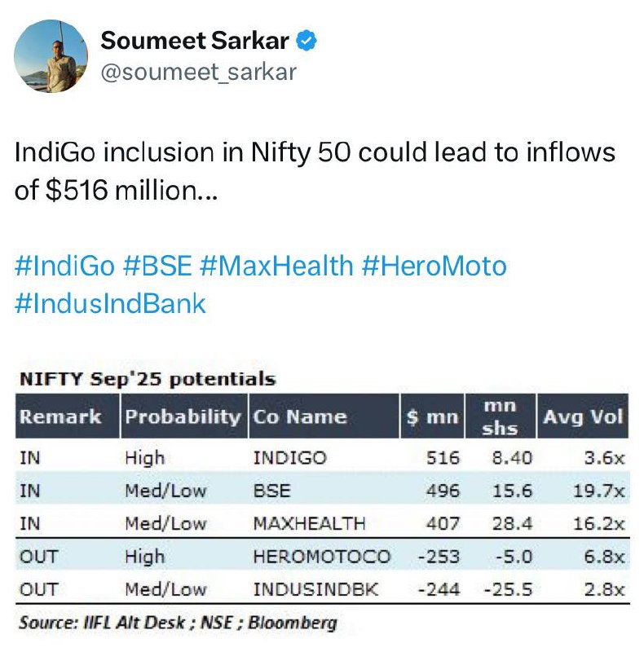Select the INDUSINDBK company name cell
This screenshot has height=652, width=644.
point(316,589)
